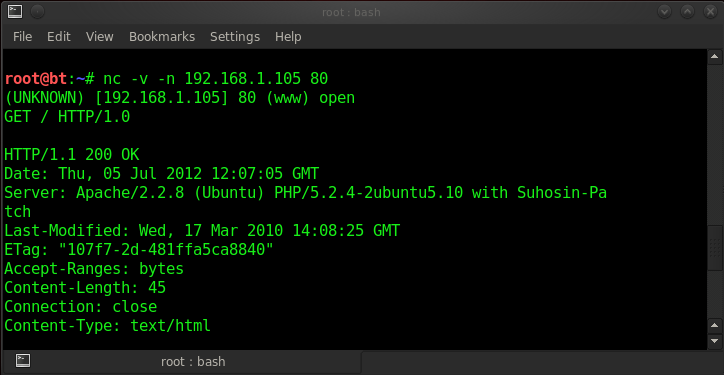The image size is (724, 375).
Task: Click the Accept-Ranges: bytes line
Action: (94, 269)
